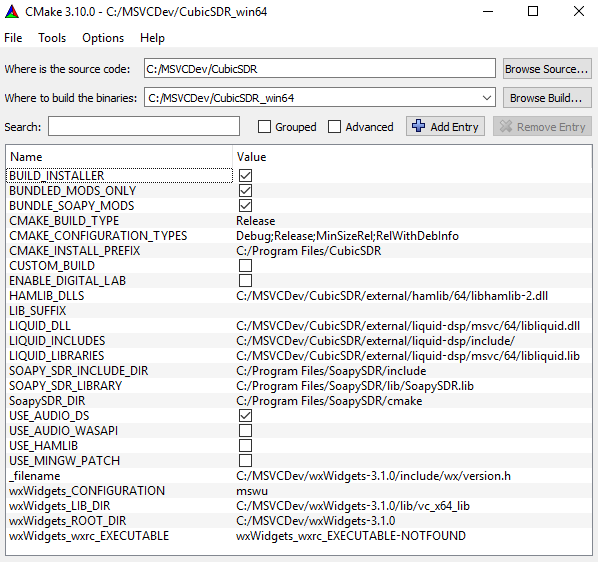Click the wxWidgets_wxrc_EXECUTABLE-NOTFOUND value

pos(351,536)
